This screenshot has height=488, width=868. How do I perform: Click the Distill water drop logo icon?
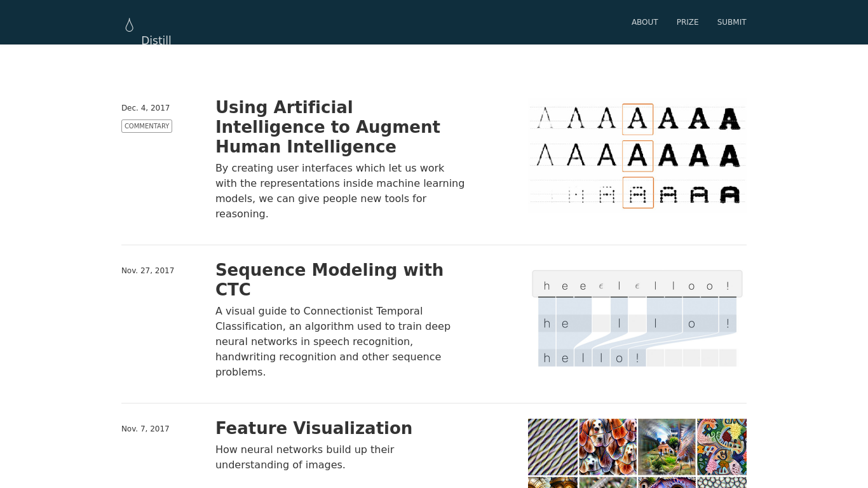point(130,25)
